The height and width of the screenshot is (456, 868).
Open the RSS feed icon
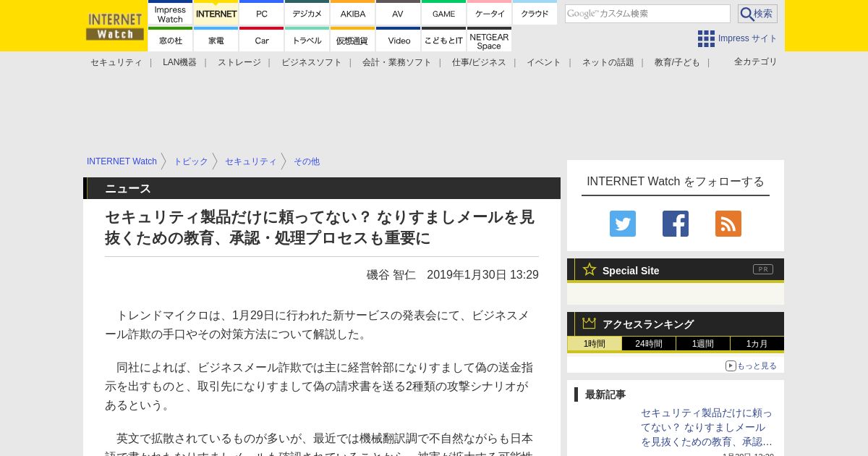(728, 224)
